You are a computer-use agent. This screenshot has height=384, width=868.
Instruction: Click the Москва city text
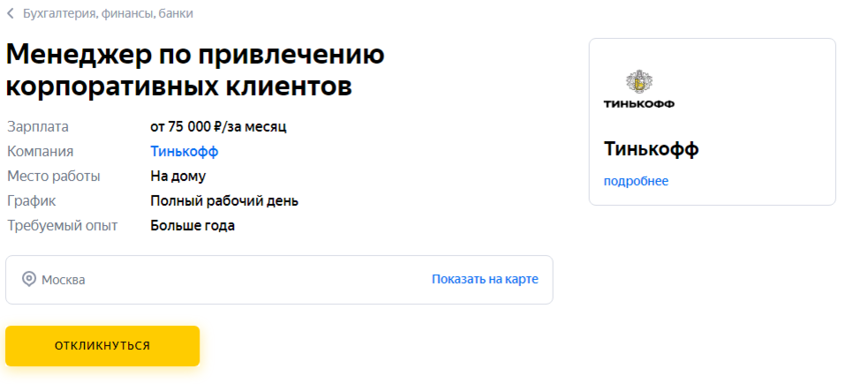(x=64, y=280)
